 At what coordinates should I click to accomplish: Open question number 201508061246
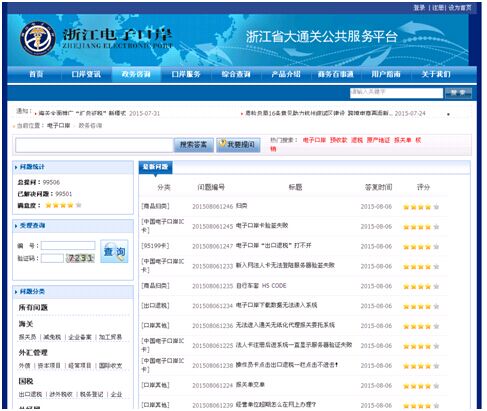click(242, 206)
